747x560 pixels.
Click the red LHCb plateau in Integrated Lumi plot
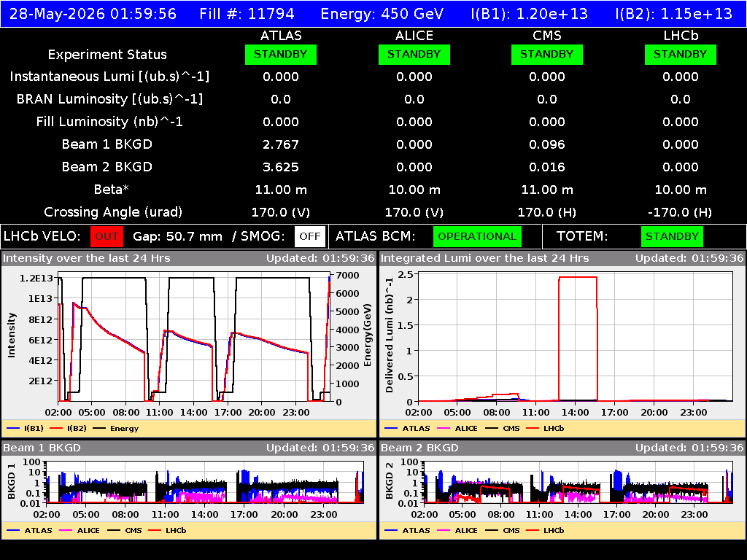(x=578, y=277)
